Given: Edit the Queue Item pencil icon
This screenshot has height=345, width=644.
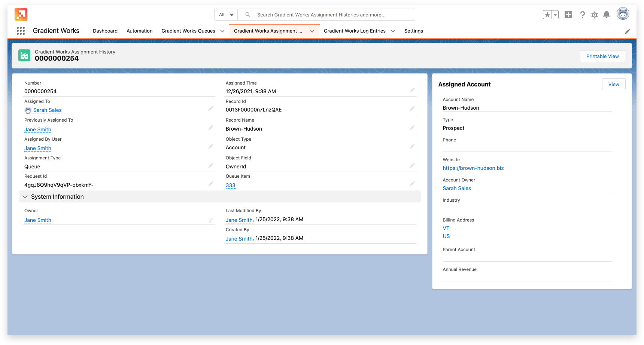Looking at the screenshot, I should coord(412,184).
